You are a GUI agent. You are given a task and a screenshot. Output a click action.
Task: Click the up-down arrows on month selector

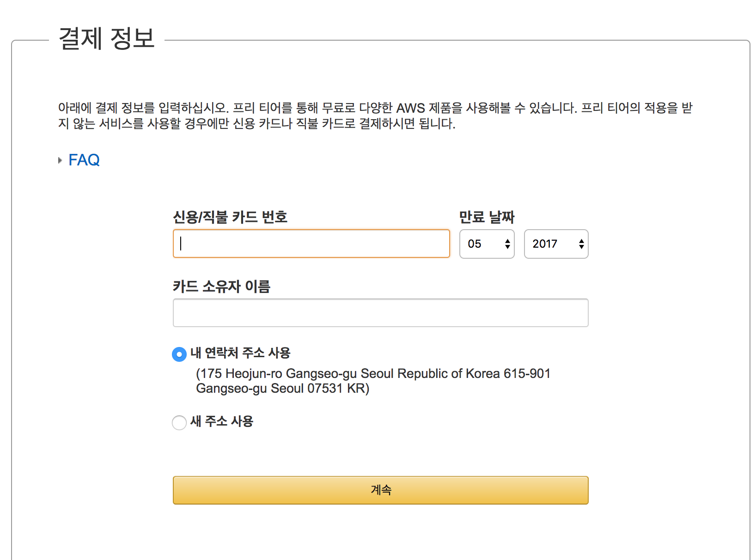507,244
